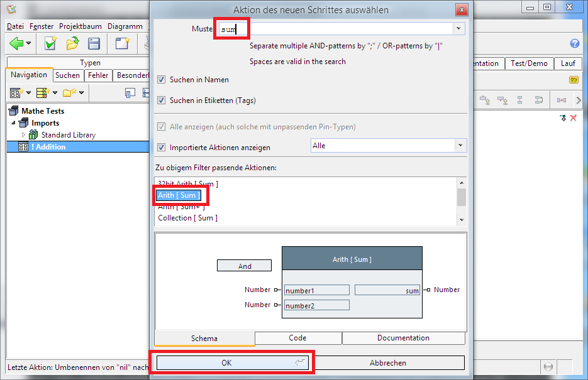
Task: Click the save floppy disk icon
Action: pos(94,43)
